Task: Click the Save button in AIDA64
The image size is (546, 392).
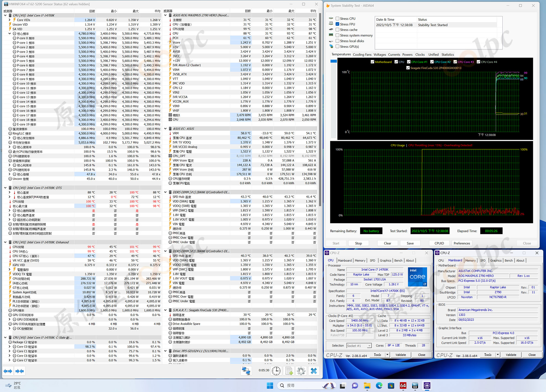Action: tap(410, 243)
